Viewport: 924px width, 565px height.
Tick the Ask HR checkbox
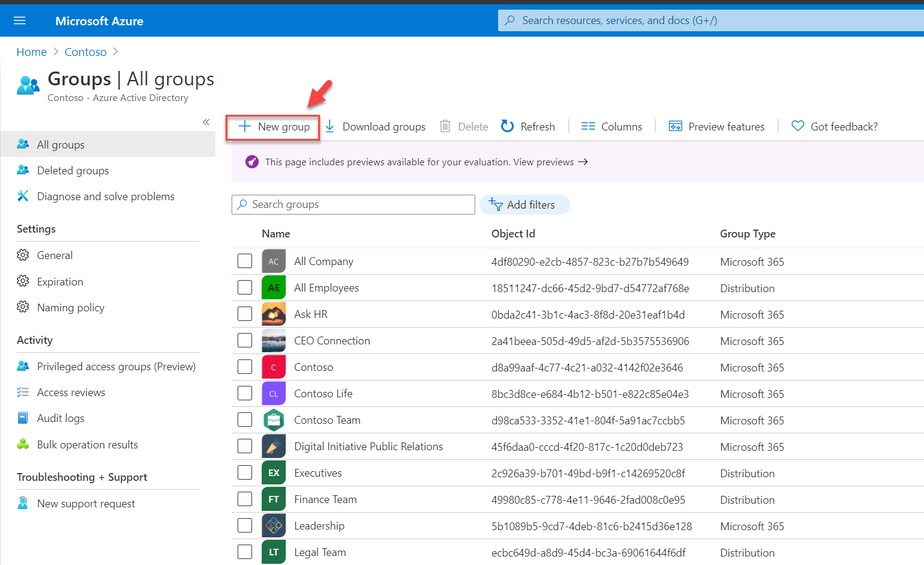click(x=245, y=314)
